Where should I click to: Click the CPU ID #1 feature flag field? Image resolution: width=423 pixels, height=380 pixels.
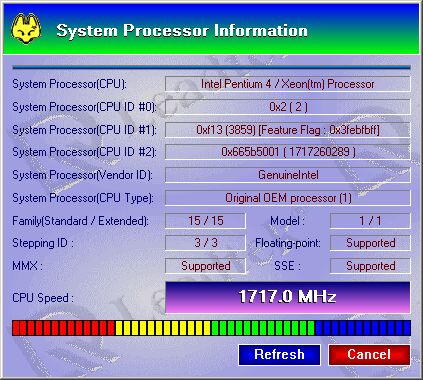(x=287, y=130)
